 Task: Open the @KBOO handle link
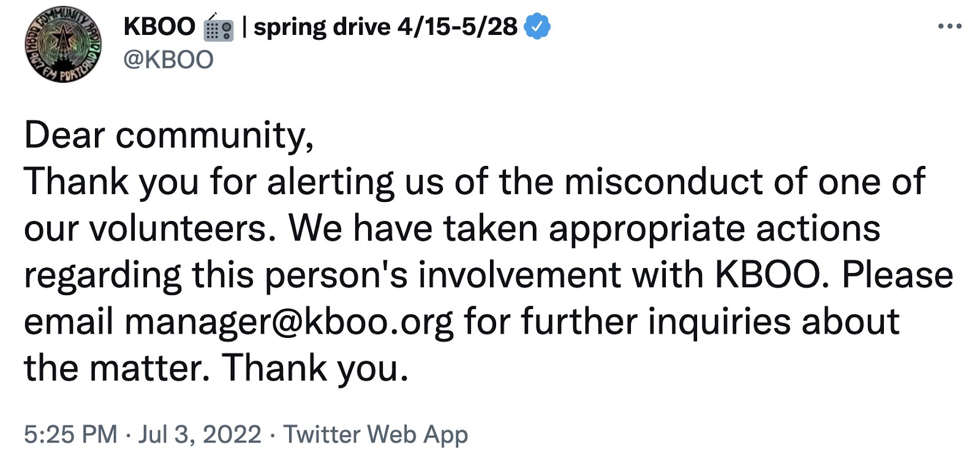tap(168, 59)
